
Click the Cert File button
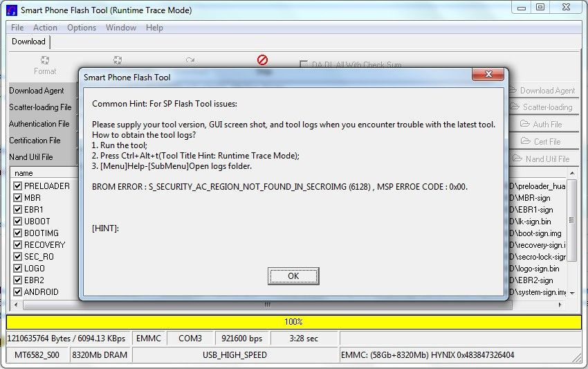click(543, 141)
